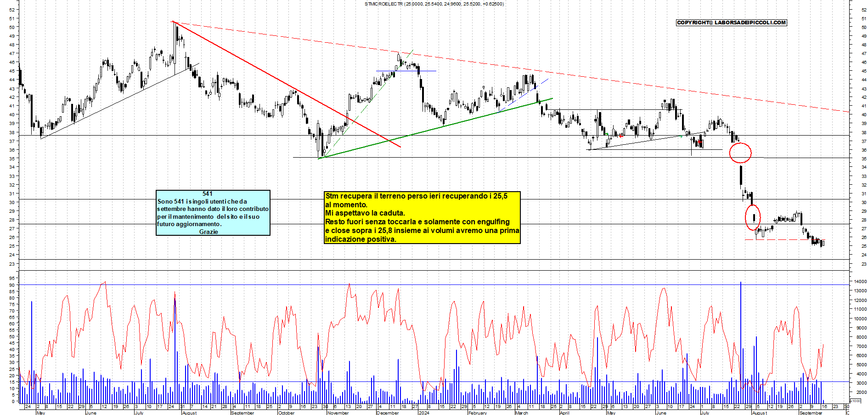868x415 pixels.
Task: Click the 2000 volume scale label
Action: point(862,392)
